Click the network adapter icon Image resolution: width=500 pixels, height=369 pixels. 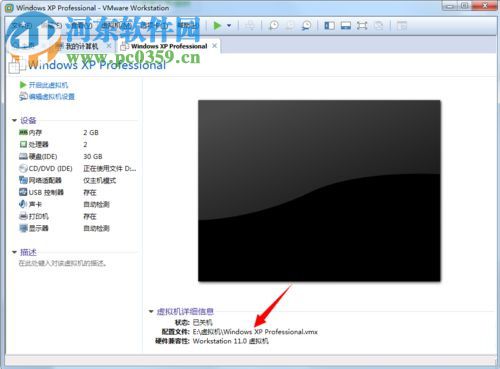point(23,180)
